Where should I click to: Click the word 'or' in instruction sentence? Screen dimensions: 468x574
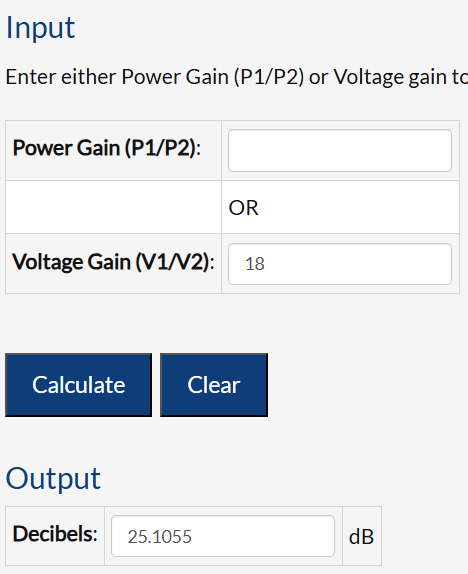(319, 79)
